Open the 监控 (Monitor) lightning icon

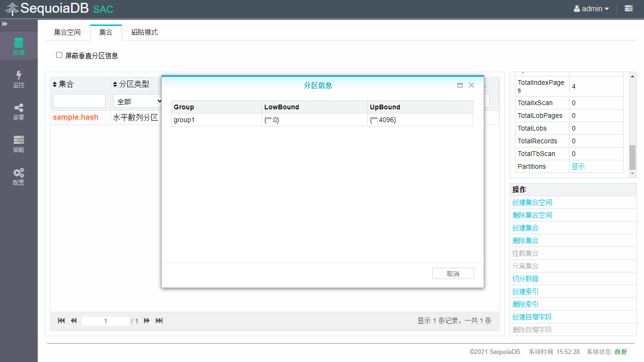(18, 79)
